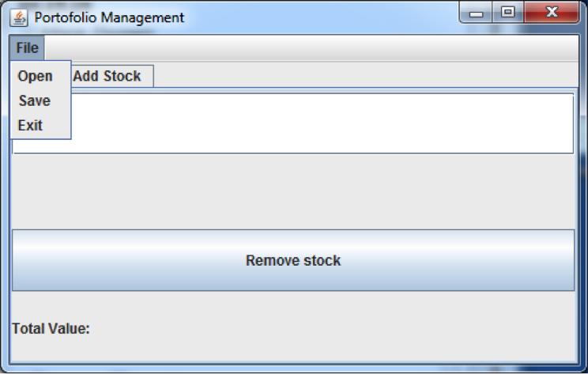Viewport: 588px width, 374px height.
Task: Click the window's right border edge
Action: pyautogui.click(x=583, y=198)
